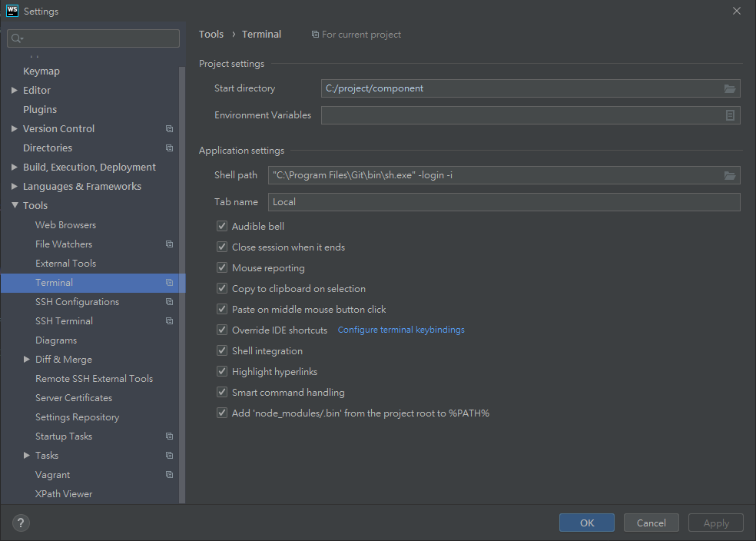Expand the Editor settings section

coord(15,91)
